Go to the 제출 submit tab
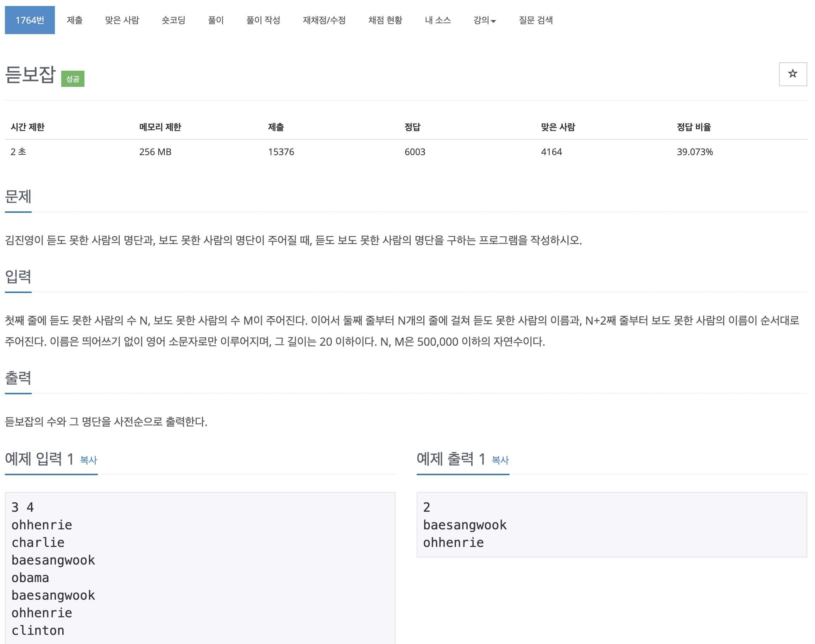815x644 pixels. [75, 20]
